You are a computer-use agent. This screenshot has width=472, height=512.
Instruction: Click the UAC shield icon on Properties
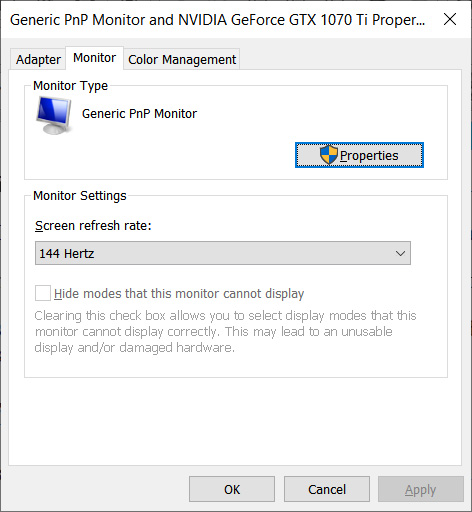click(329, 155)
